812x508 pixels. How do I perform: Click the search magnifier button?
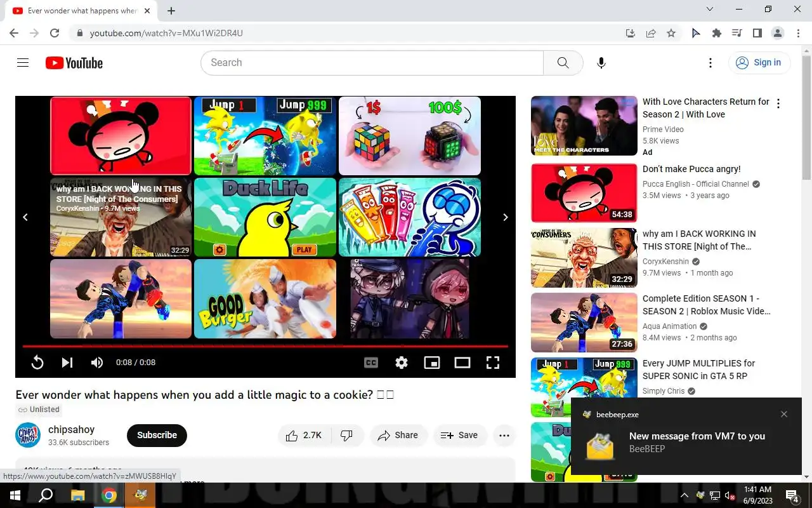pos(563,63)
